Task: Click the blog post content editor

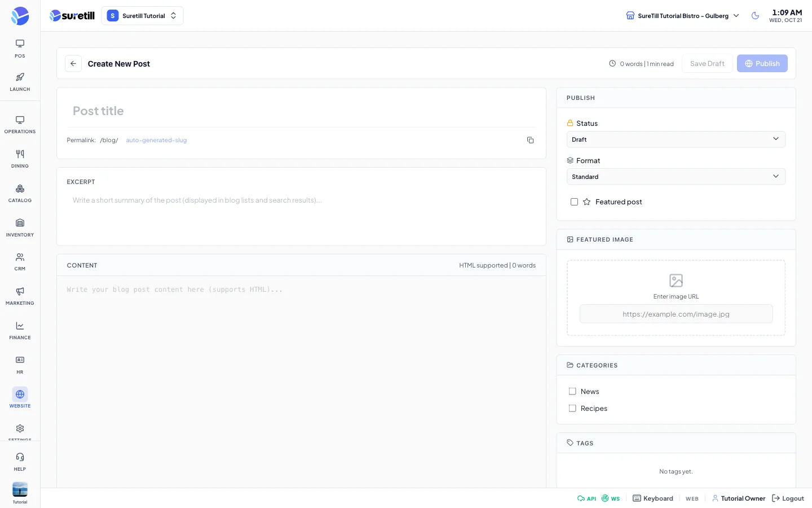Action: pyautogui.click(x=301, y=382)
